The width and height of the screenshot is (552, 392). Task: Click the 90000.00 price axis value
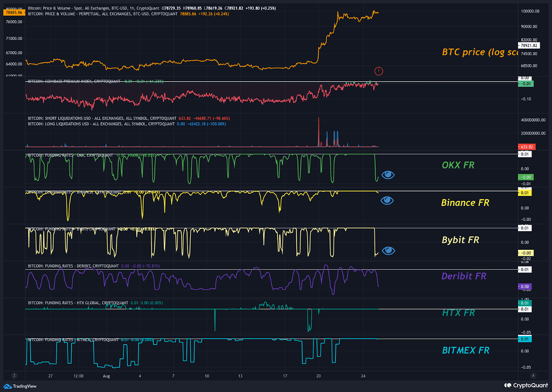529,26
